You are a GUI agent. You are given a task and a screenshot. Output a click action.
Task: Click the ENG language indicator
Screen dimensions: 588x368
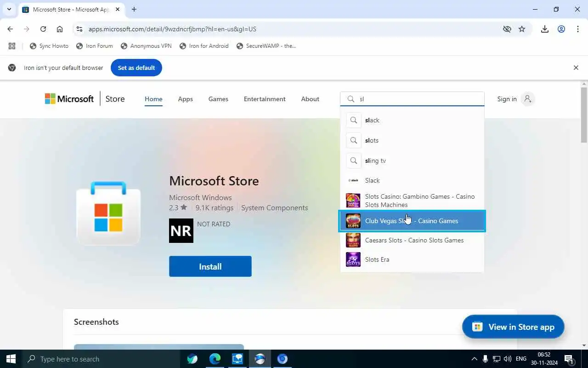(x=521, y=359)
